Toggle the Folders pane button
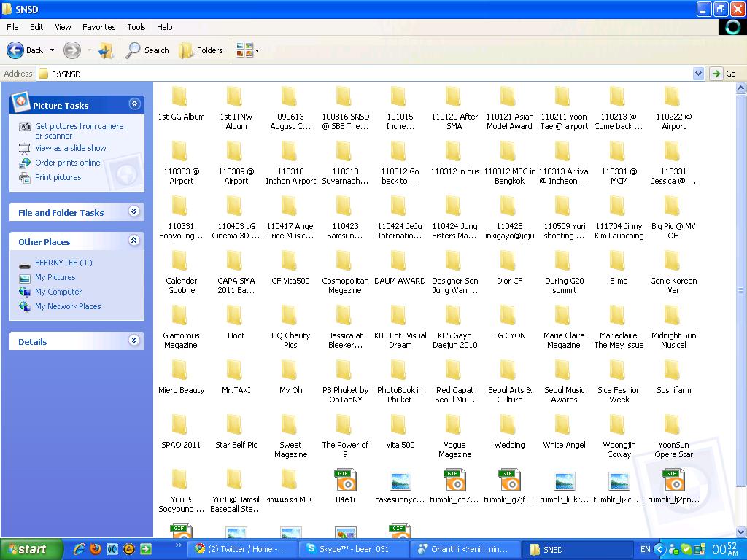This screenshot has height=560, width=747. point(201,50)
